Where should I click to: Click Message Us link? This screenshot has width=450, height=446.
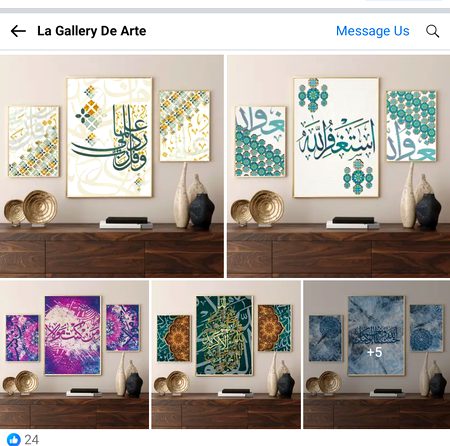(372, 31)
